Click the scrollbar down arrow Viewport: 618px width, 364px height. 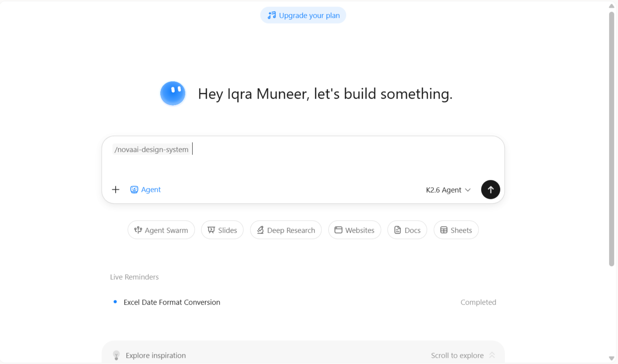click(611, 358)
